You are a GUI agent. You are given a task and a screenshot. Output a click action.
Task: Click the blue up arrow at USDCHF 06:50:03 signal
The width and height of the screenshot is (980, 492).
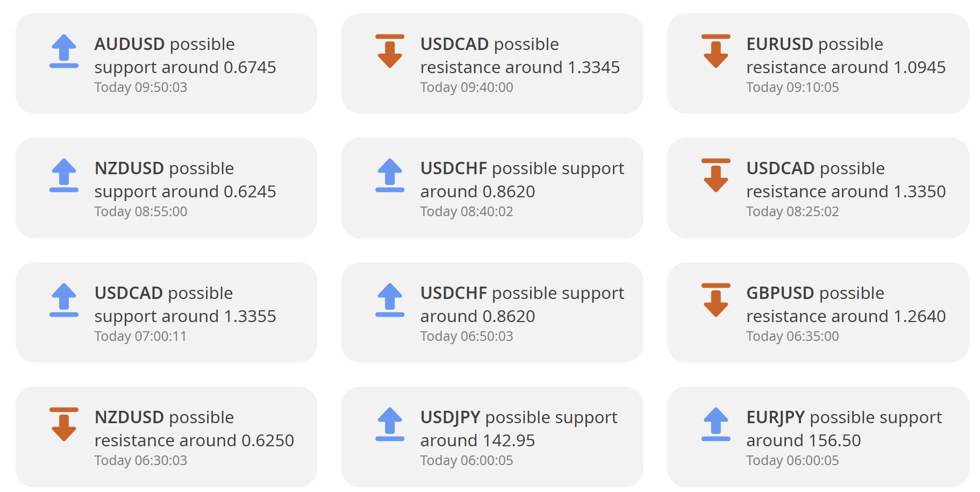pos(390,300)
